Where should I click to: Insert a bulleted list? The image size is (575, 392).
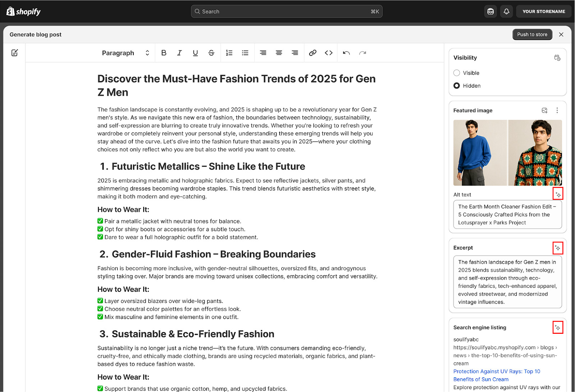pos(245,53)
